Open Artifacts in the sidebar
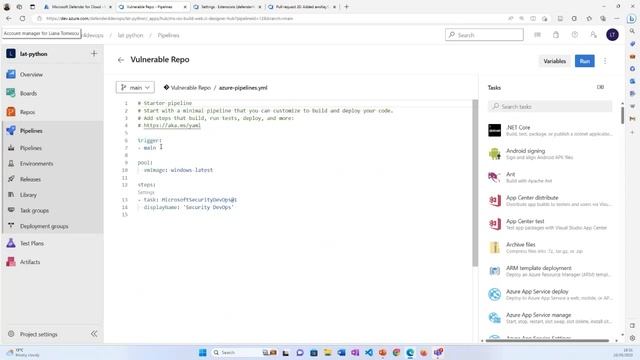640x360 pixels. [30, 262]
